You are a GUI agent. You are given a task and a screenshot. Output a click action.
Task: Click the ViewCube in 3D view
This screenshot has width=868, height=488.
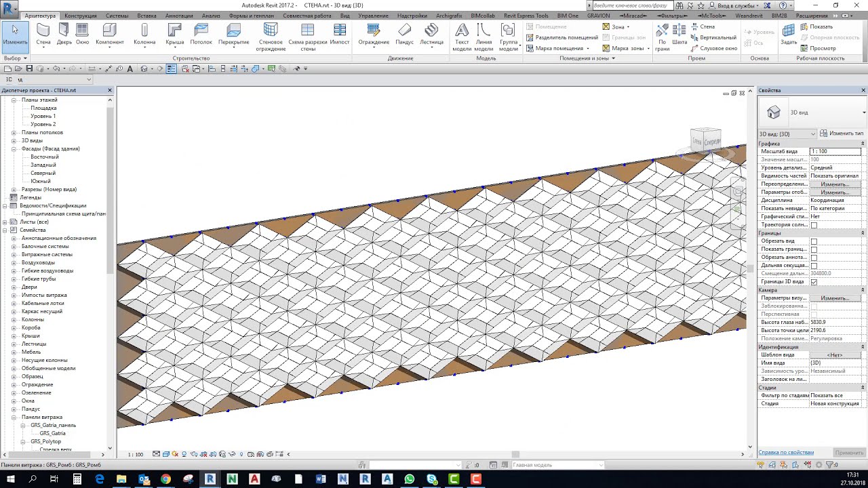point(706,141)
